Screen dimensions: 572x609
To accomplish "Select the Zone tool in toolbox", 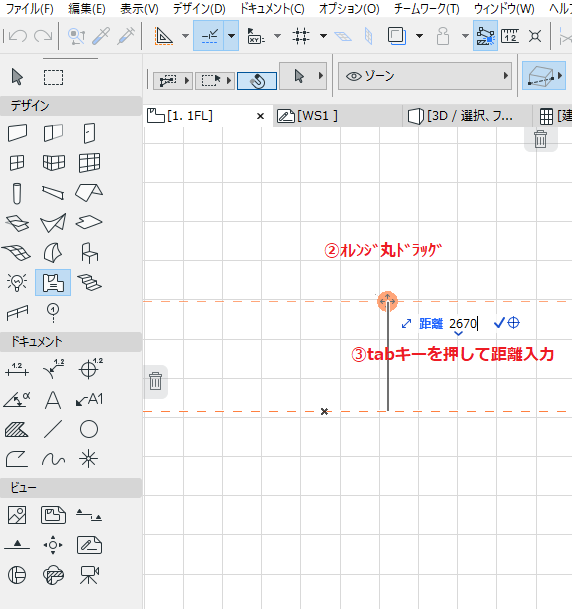I will (53, 283).
